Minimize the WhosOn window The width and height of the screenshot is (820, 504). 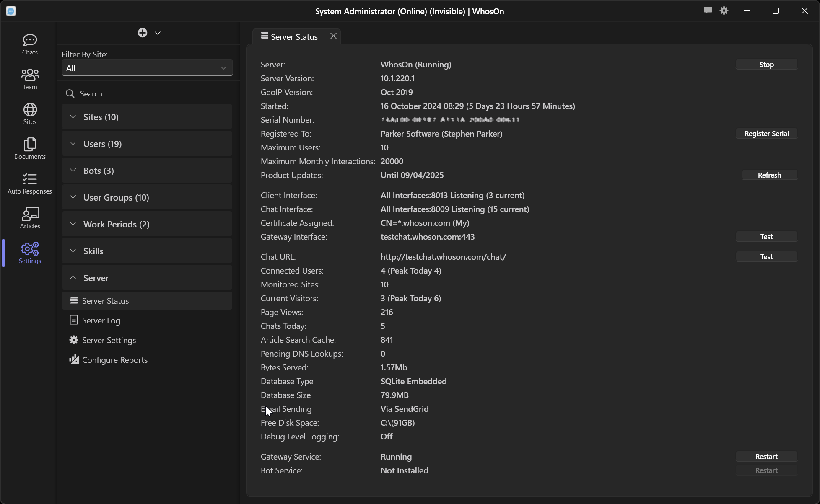click(747, 11)
